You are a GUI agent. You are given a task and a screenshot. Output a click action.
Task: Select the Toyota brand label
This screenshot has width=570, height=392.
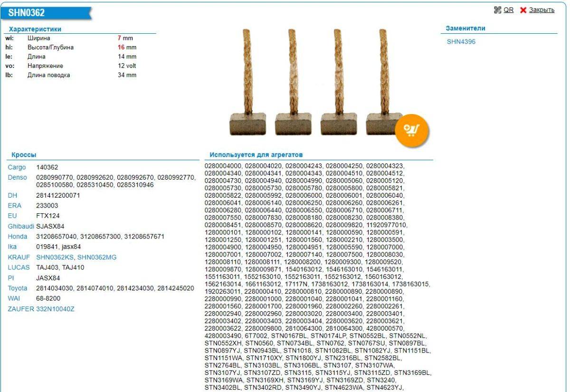(18, 288)
